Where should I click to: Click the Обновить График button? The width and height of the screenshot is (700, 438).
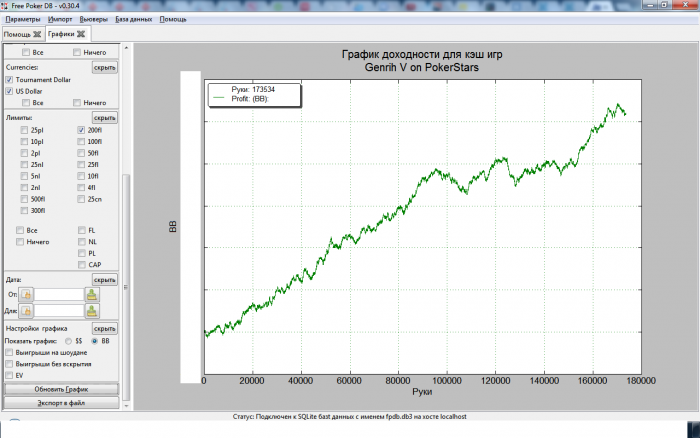click(62, 389)
